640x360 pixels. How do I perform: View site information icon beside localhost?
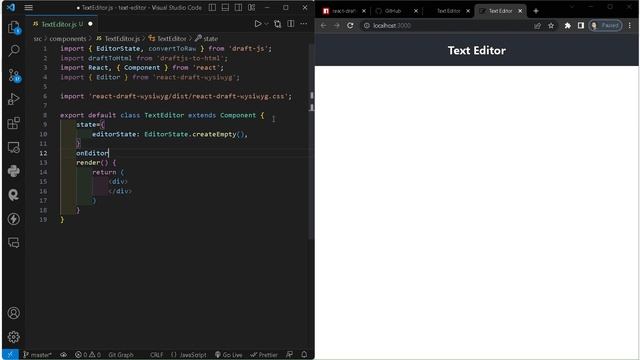pyautogui.click(x=367, y=25)
